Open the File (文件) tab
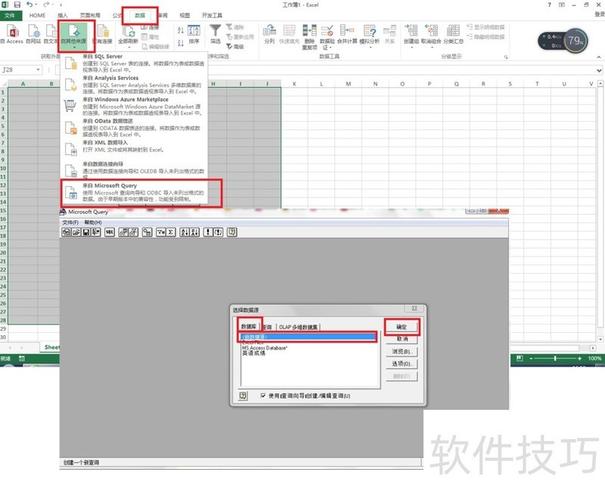The height and width of the screenshot is (500, 605). click(10, 15)
